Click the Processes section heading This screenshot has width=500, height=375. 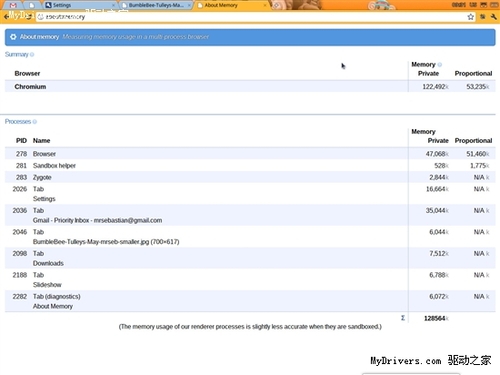point(18,121)
